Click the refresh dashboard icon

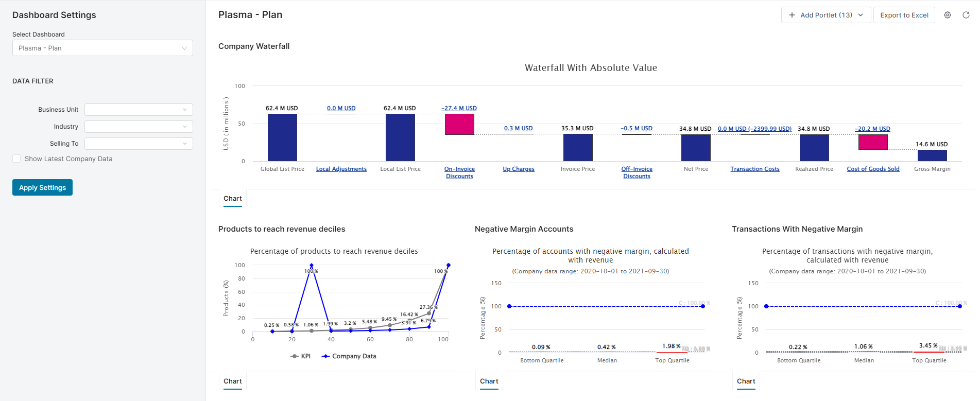[x=966, y=15]
